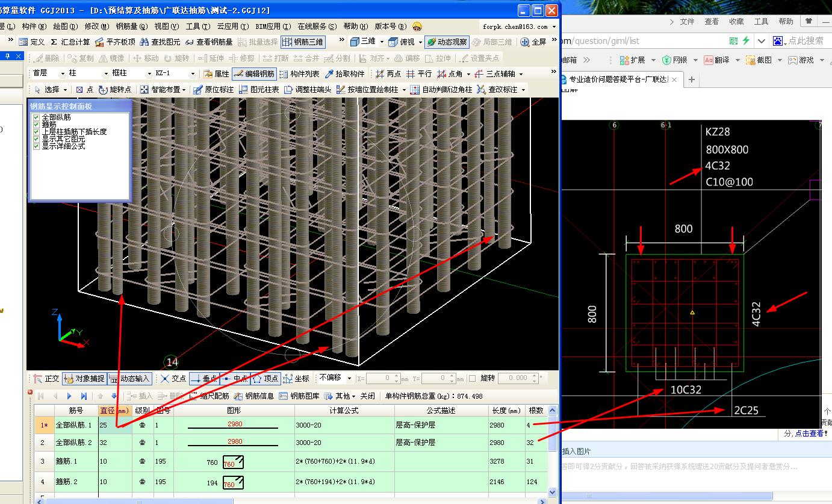Screen dimensions: 832x504
Task: Run 汇总计算 summary calculation
Action: [70, 42]
